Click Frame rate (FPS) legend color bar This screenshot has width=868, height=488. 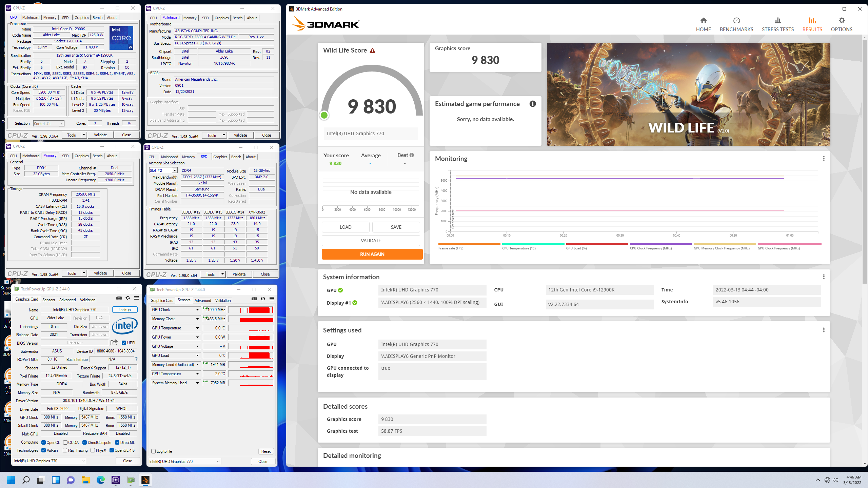point(469,244)
